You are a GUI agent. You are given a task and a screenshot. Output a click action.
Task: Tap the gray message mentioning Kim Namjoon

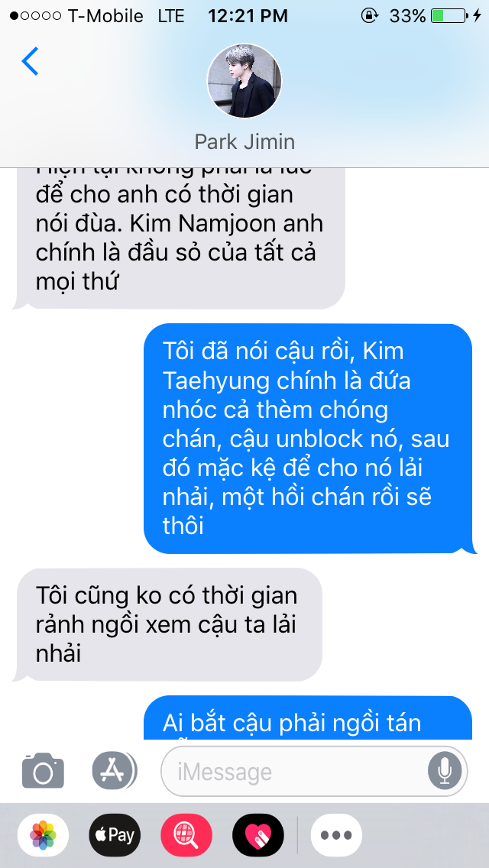180,238
